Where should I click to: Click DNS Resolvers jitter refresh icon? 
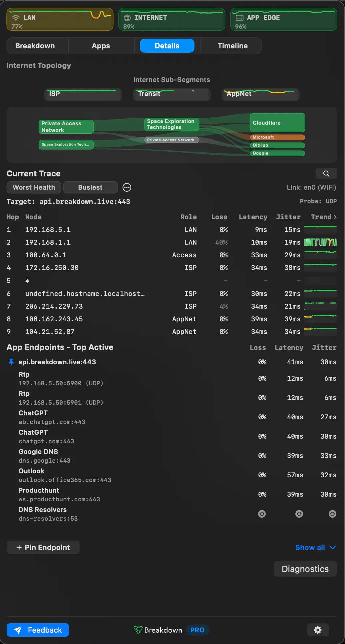click(x=333, y=514)
